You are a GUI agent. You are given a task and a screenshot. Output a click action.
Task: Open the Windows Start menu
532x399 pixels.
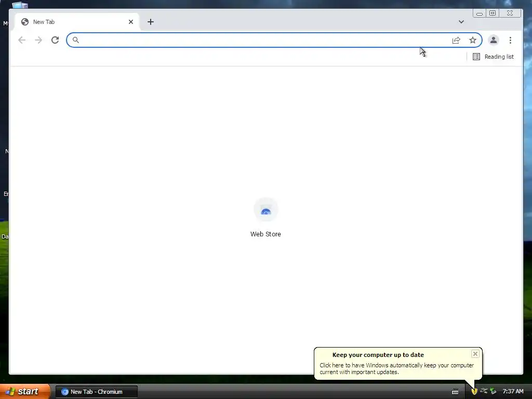point(25,392)
